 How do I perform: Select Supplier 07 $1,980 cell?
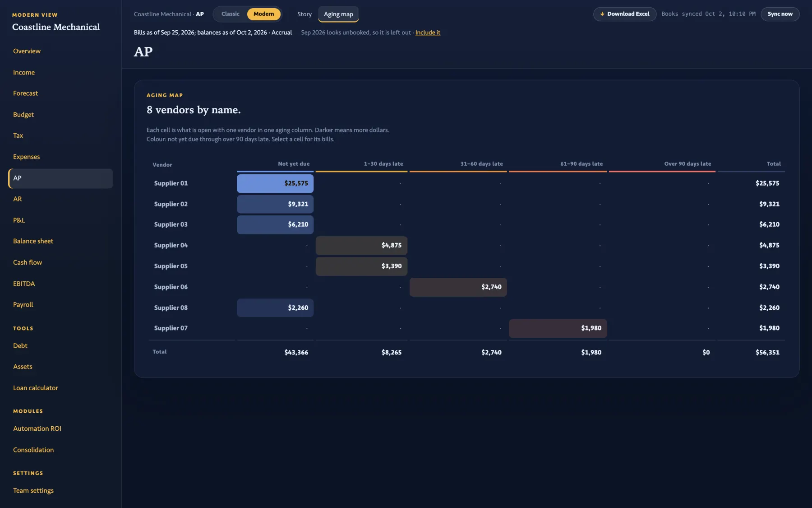click(558, 328)
